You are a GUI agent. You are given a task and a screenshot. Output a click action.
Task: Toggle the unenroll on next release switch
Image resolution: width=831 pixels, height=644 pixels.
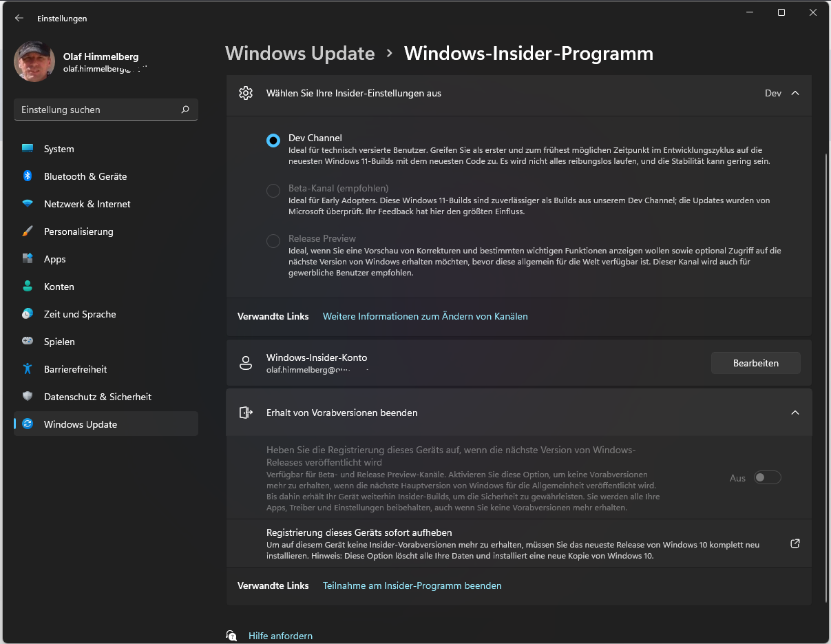click(767, 477)
